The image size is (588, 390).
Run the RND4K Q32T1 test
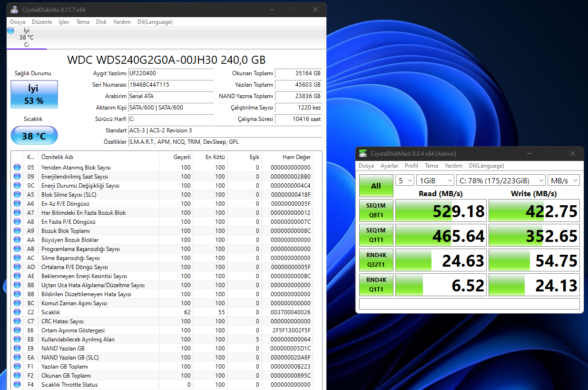(x=376, y=260)
